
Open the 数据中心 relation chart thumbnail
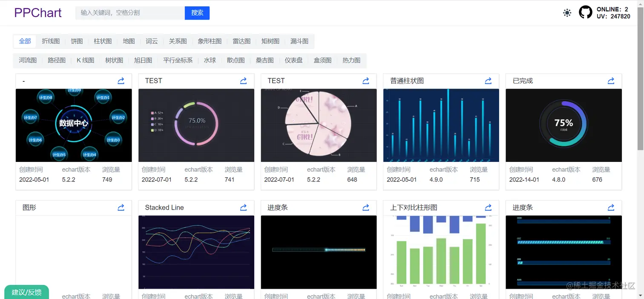[x=74, y=125]
